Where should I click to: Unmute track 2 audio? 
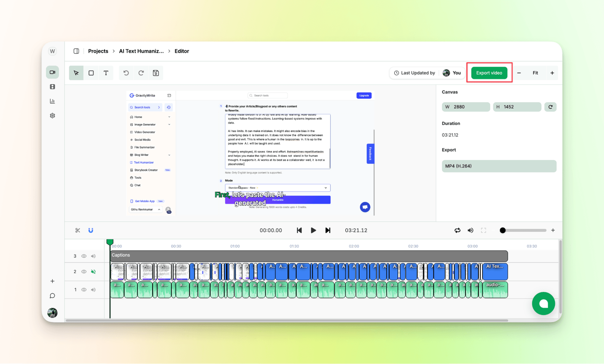click(x=93, y=272)
